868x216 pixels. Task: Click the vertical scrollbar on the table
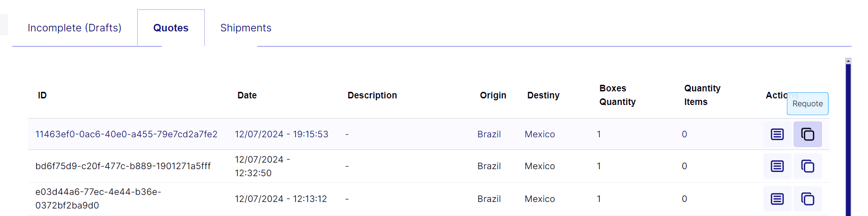click(848, 140)
